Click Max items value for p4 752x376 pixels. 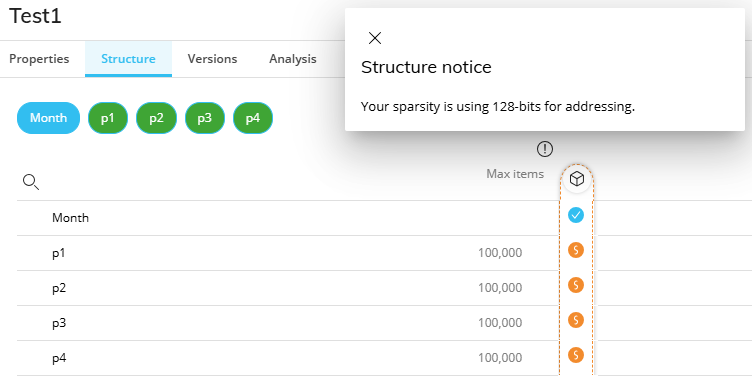coord(500,358)
